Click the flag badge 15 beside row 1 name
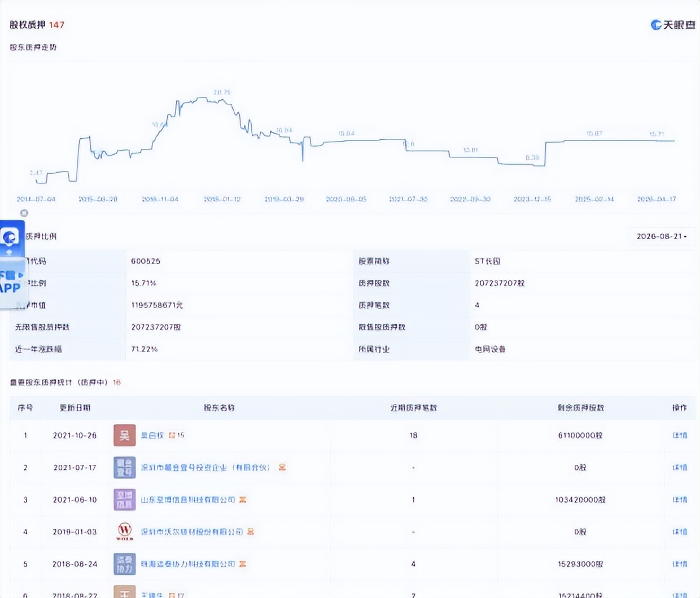Viewport: 700px width, 598px height. click(x=177, y=436)
